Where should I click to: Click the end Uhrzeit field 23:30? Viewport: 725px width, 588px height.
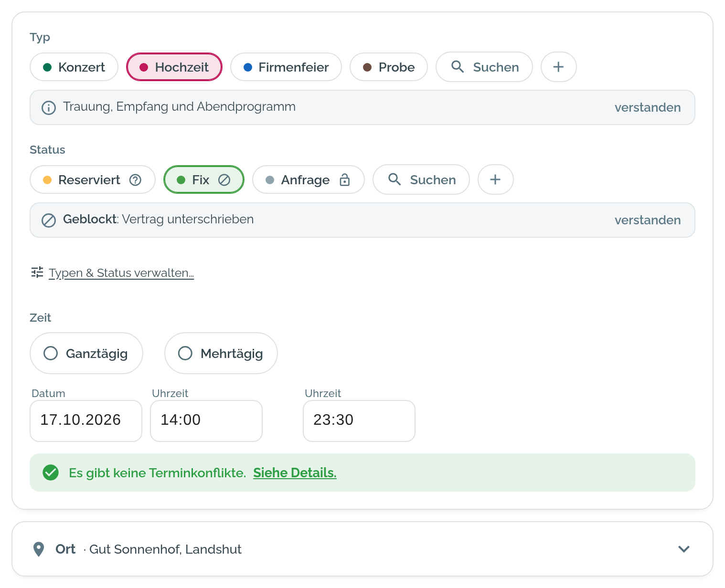click(359, 421)
